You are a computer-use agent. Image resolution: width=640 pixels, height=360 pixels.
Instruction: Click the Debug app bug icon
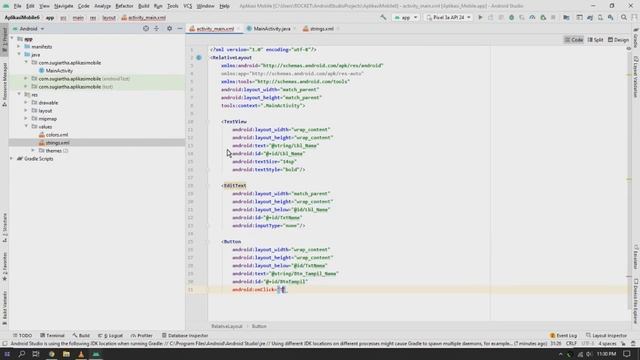pyautogui.click(x=511, y=18)
